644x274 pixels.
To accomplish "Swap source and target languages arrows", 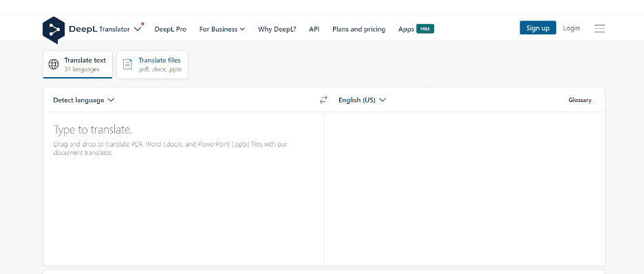I will [x=323, y=100].
